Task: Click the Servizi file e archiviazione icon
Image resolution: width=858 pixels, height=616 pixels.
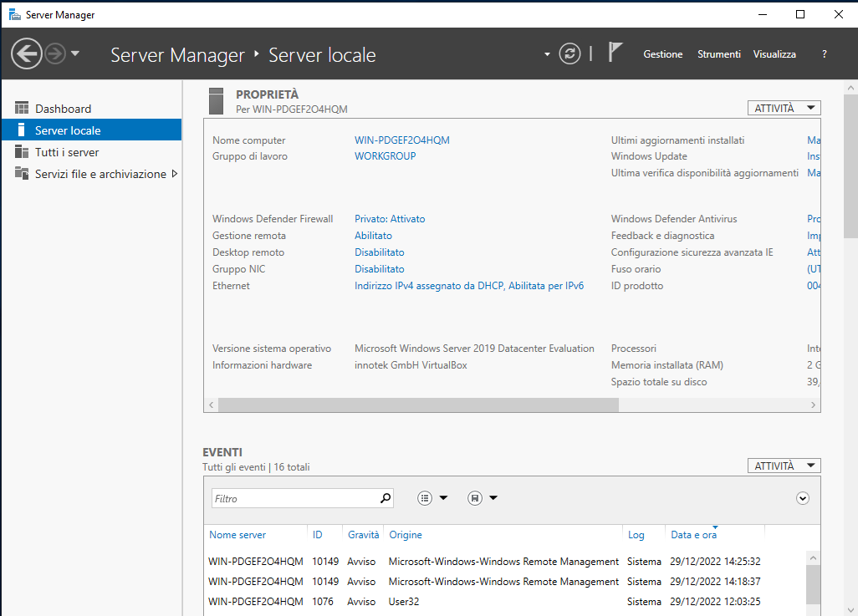Action: [22, 173]
